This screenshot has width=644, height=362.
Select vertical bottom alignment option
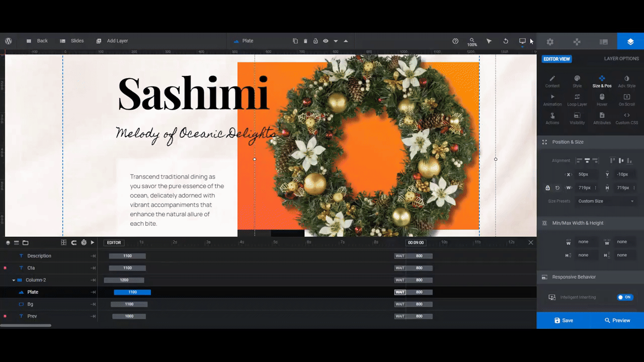point(629,160)
